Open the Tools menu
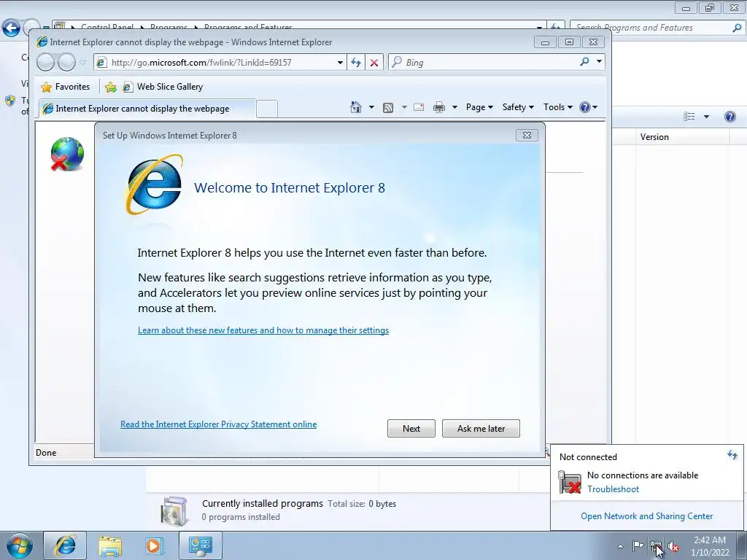The image size is (747, 560). pos(558,107)
